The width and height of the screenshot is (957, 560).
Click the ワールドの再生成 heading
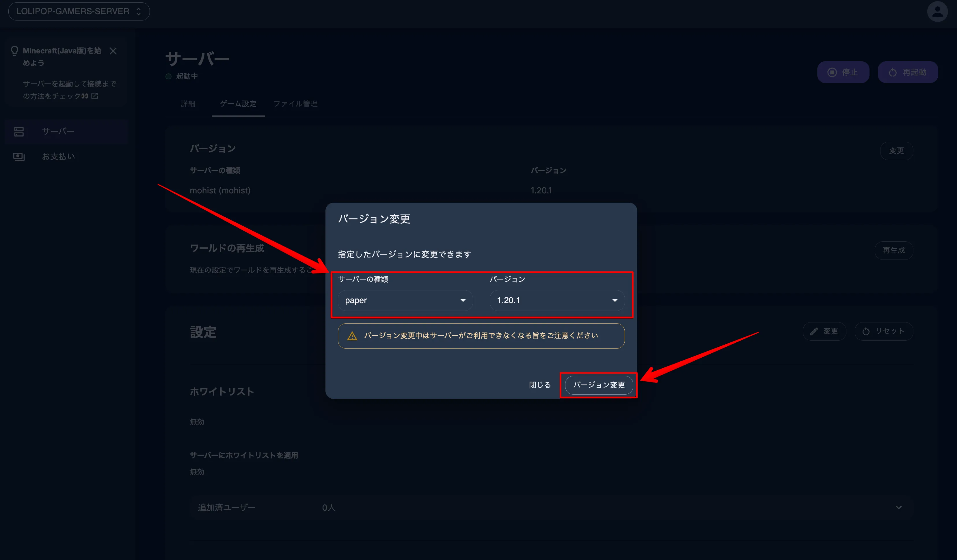point(227,248)
